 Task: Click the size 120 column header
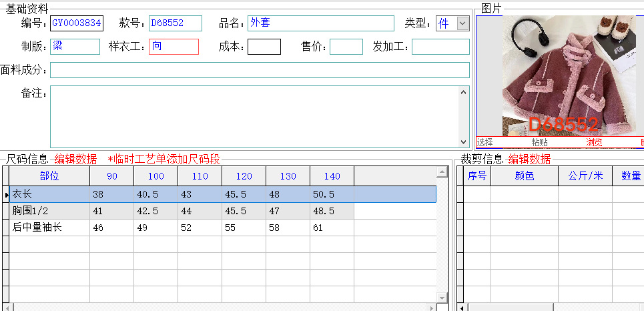tap(244, 176)
